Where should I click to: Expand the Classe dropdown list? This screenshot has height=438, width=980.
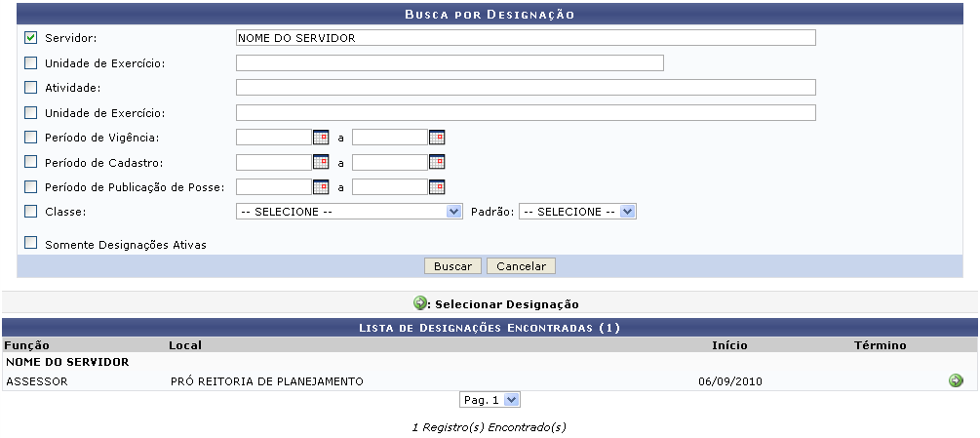point(348,211)
